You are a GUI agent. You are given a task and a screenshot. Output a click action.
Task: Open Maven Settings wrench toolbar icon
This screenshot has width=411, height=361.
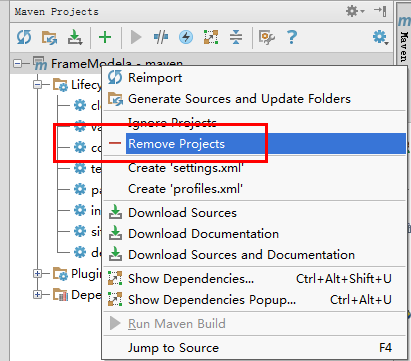267,37
